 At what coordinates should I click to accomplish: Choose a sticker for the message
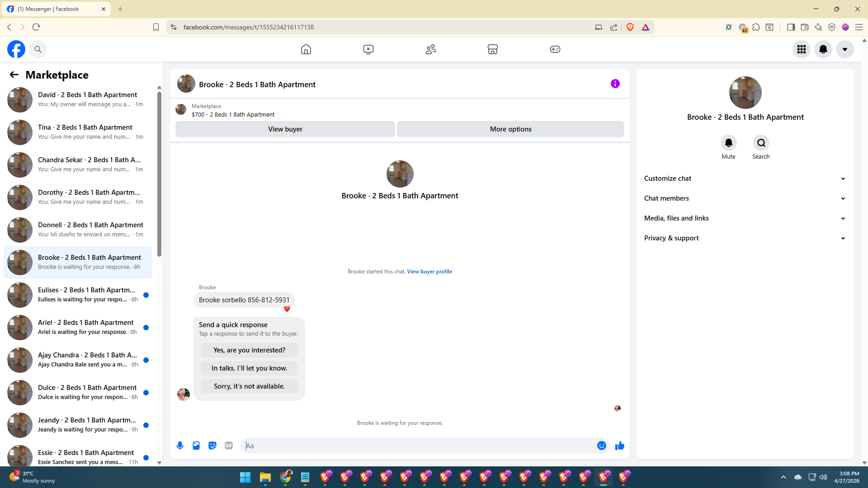(x=212, y=446)
